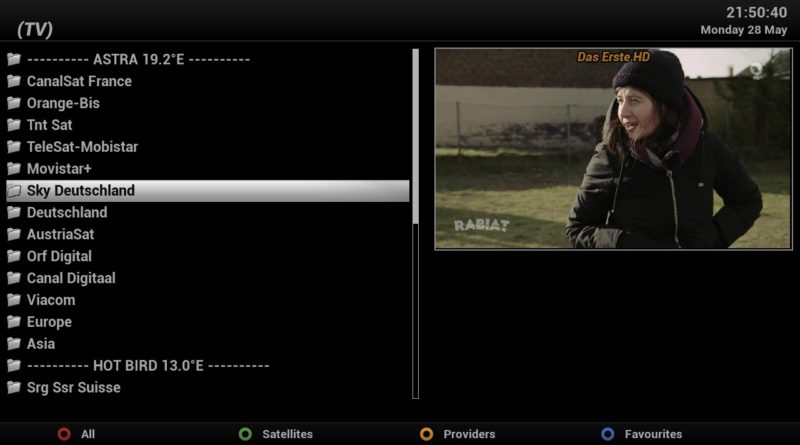Image resolution: width=800 pixels, height=445 pixels.
Task: Click folder icon beside Orange-Bis
Action: point(14,103)
